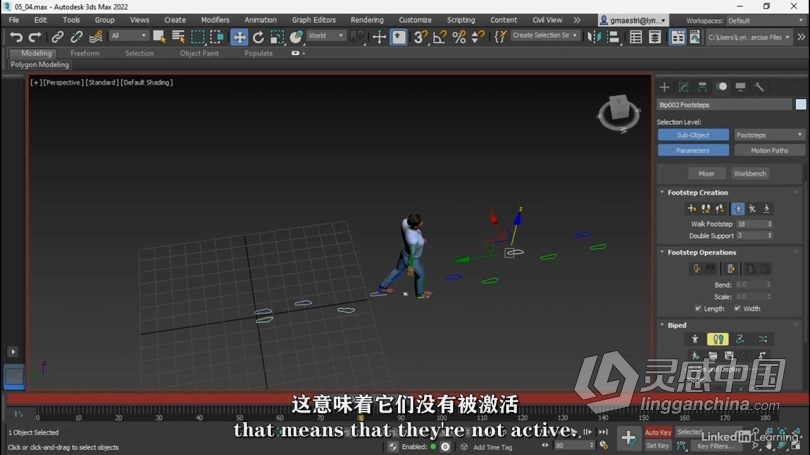Screen dimensions: 810x455
Task: Click Edit Named Selection Sets icon
Action: [x=501, y=37]
